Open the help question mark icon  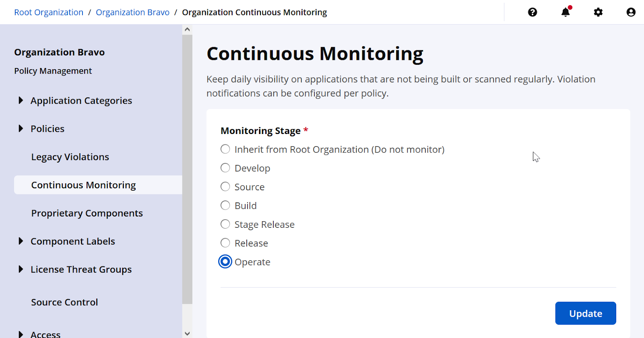(533, 12)
